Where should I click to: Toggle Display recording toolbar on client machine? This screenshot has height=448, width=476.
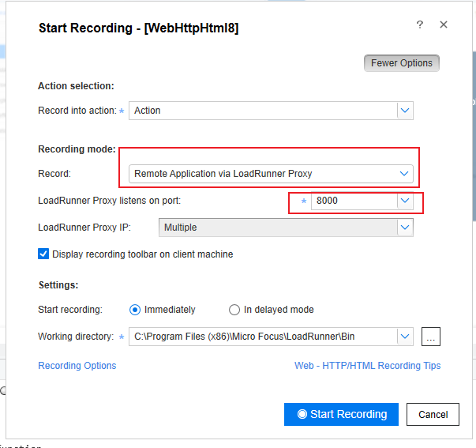tap(44, 254)
